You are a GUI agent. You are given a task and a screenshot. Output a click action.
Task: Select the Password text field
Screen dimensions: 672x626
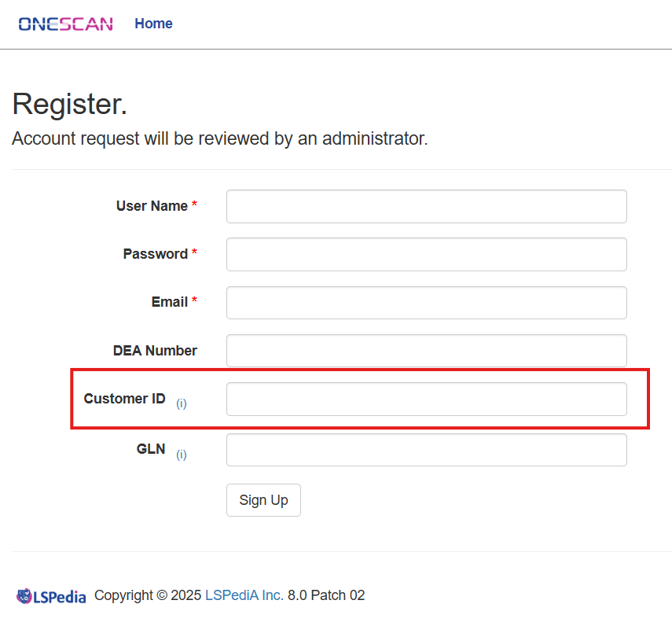427,254
